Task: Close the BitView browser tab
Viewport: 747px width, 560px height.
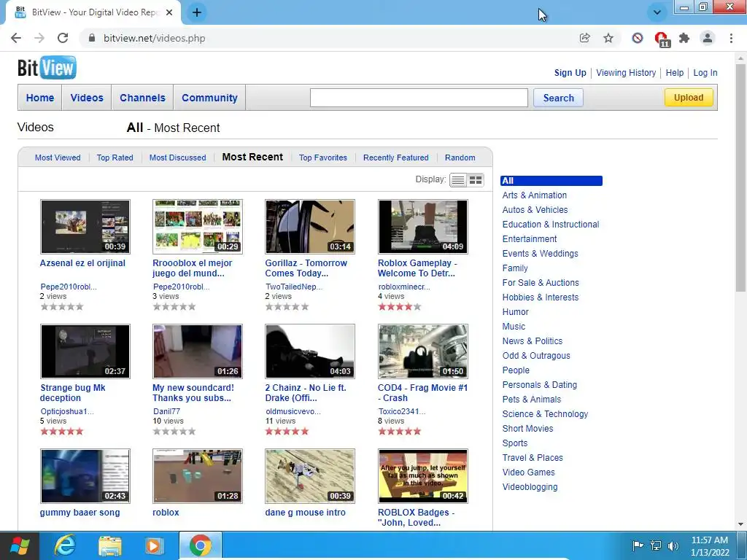Action: 169,12
